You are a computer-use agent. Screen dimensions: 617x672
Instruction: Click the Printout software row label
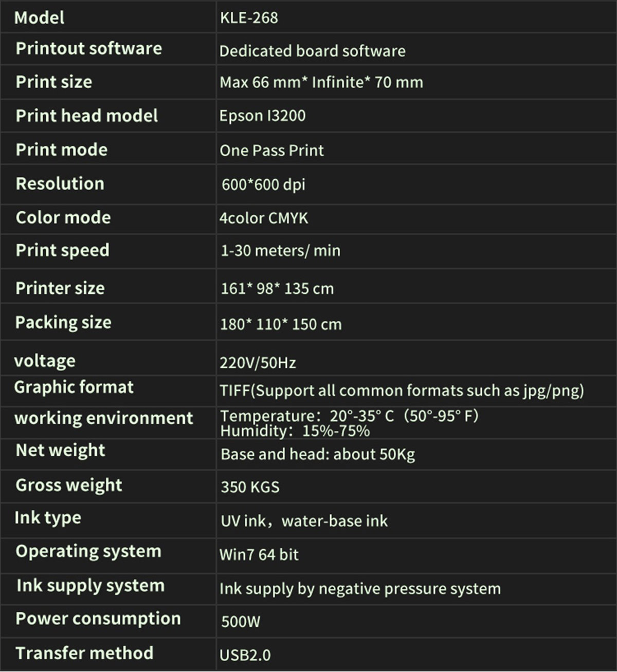[x=89, y=48]
